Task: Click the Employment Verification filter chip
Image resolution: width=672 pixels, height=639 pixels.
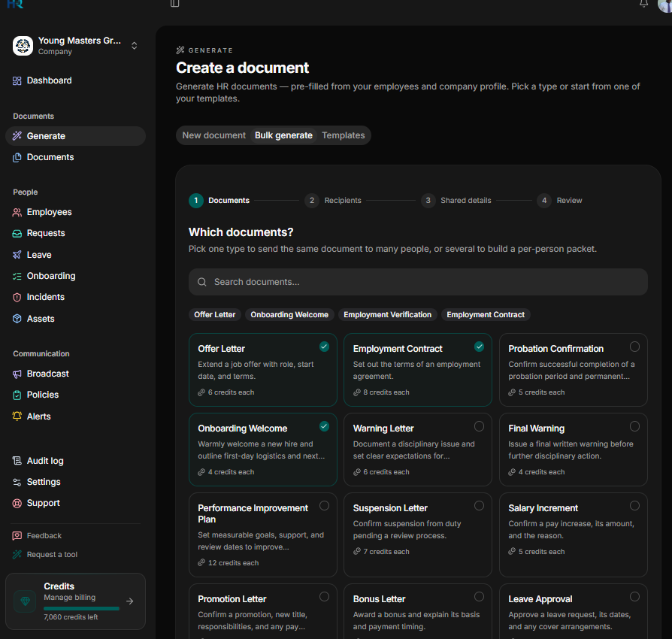Action: point(387,314)
